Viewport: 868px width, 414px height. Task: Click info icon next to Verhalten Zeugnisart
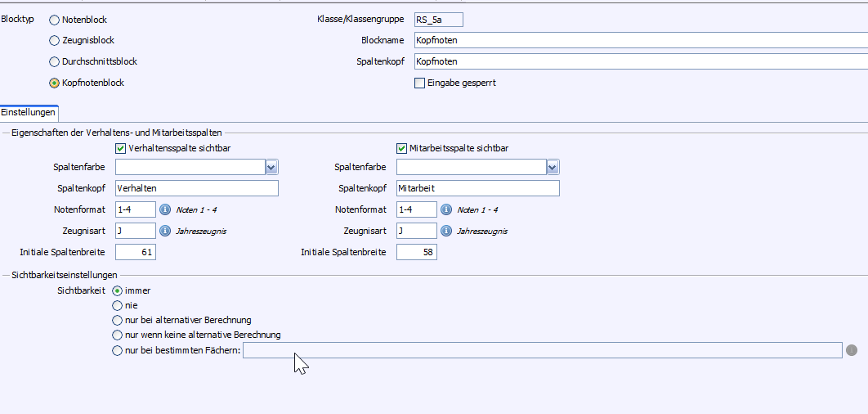coord(165,231)
